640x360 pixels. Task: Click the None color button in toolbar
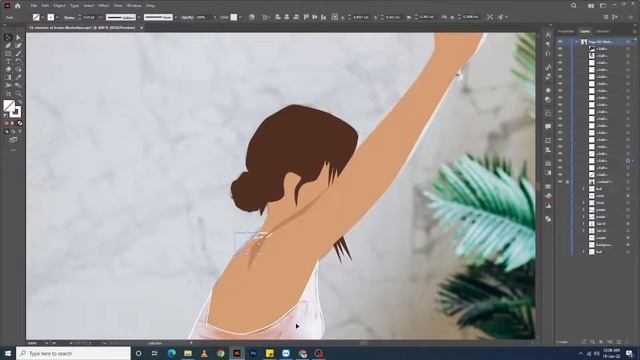point(20,123)
